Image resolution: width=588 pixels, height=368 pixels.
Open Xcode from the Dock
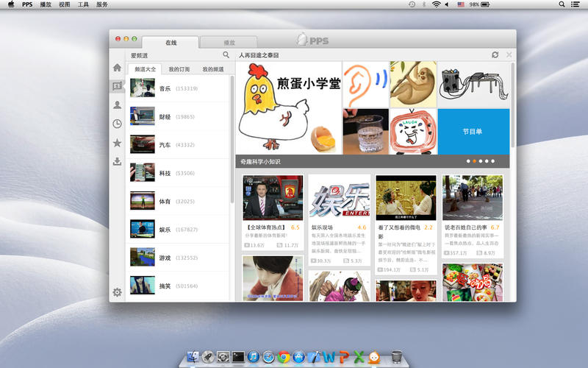pos(314,357)
